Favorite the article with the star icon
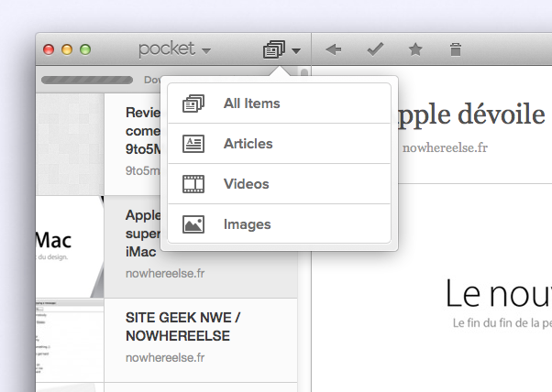552x392 pixels. pyautogui.click(x=415, y=49)
